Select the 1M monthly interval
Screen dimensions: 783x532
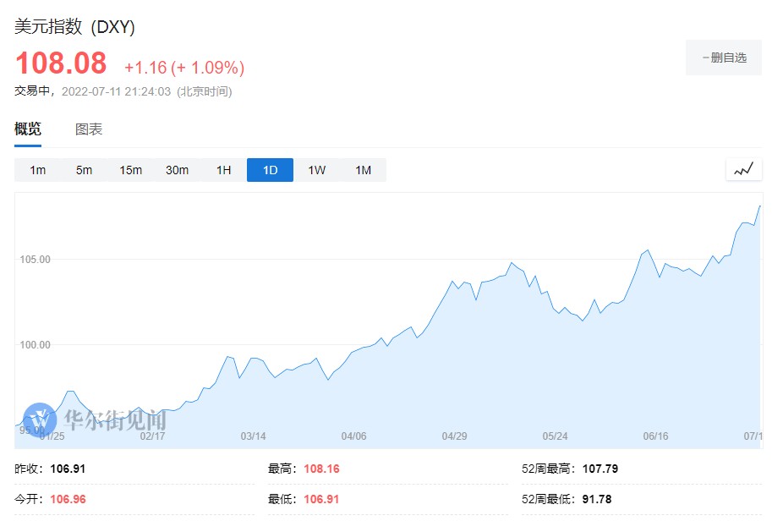tap(363, 170)
